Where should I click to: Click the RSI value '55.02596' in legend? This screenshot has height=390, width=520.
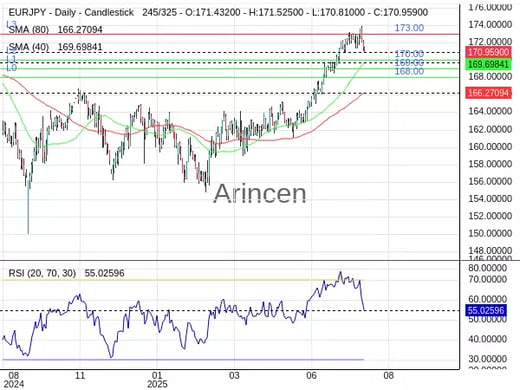[104, 273]
